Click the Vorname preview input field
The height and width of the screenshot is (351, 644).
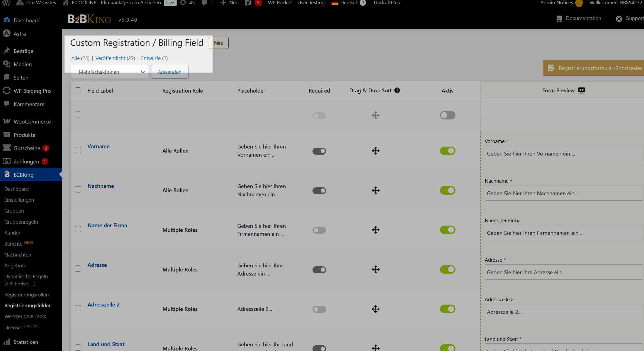(x=564, y=153)
